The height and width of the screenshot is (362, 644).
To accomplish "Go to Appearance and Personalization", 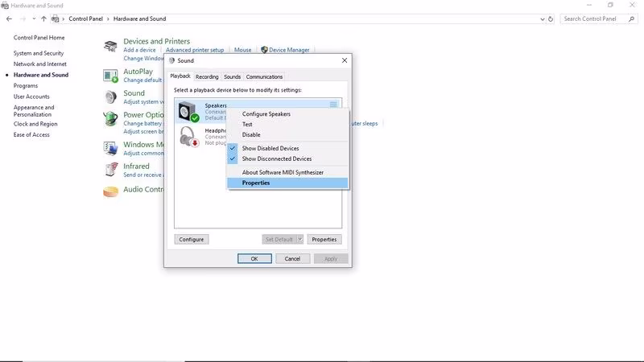I will (34, 111).
